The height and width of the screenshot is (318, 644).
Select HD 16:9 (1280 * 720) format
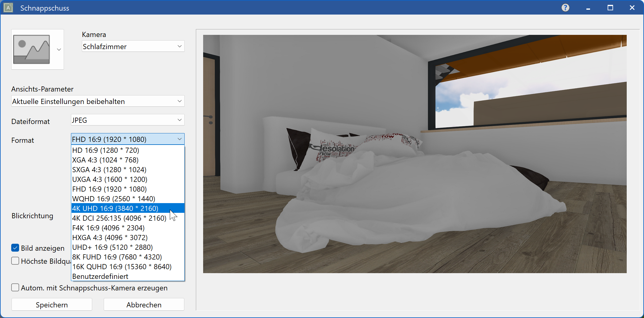pos(106,150)
